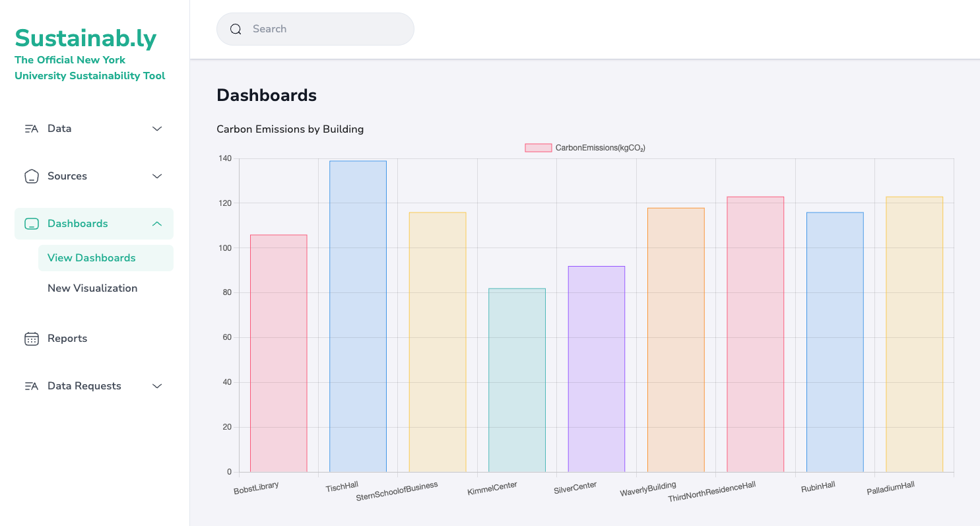This screenshot has width=980, height=526.
Task: Click the 140 y-axis value
Action: 225,158
